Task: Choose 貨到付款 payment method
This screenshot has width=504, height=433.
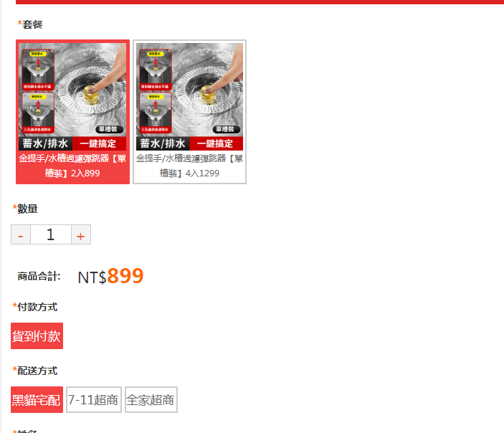Action: click(x=37, y=336)
